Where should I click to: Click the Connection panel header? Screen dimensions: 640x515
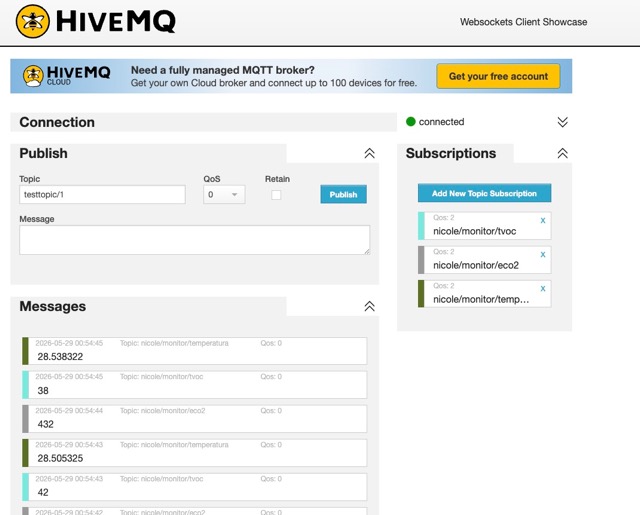(x=203, y=122)
